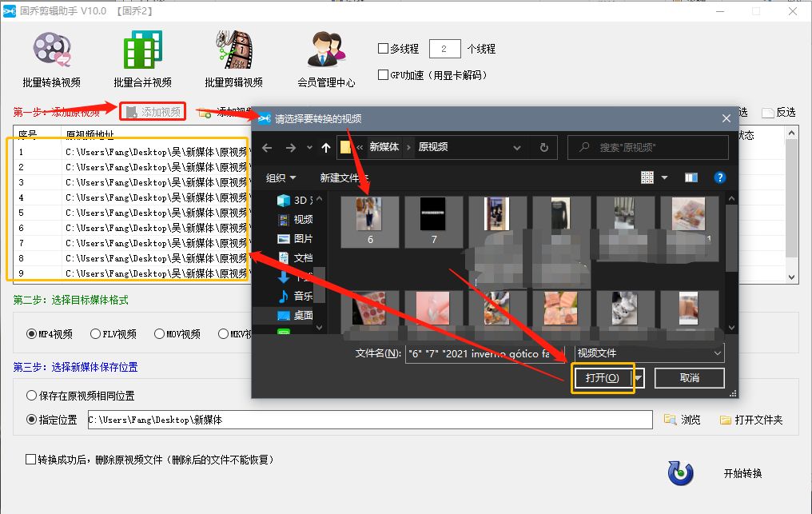This screenshot has width=812, height=514.
Task: Click the 文件名 filename input field
Action: click(484, 354)
